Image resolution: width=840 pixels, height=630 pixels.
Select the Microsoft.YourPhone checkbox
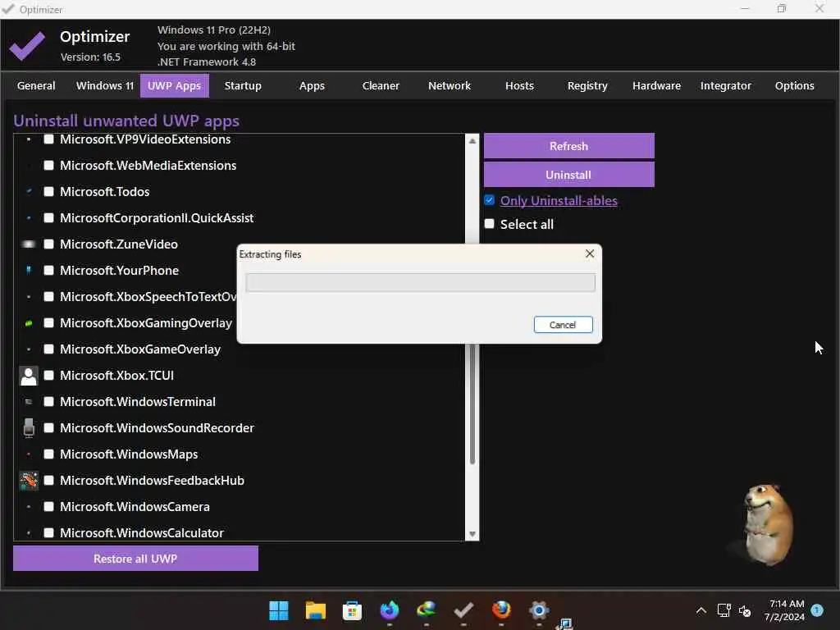coord(48,271)
